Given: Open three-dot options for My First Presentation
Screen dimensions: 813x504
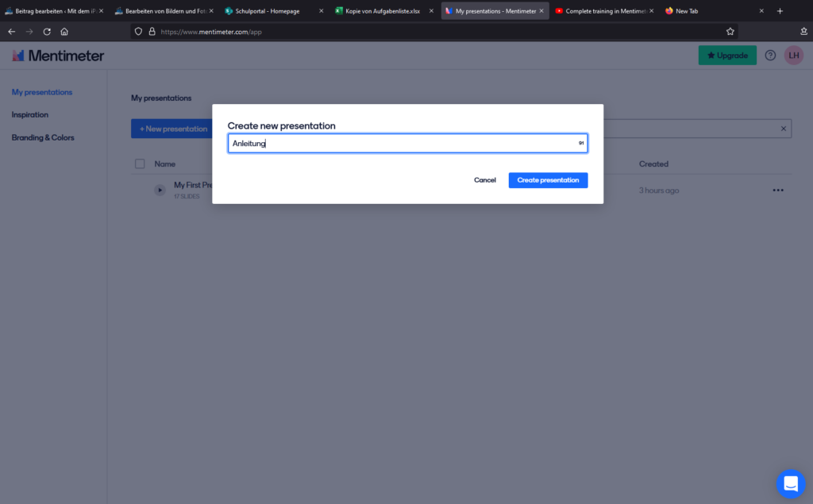Looking at the screenshot, I should click(x=777, y=190).
